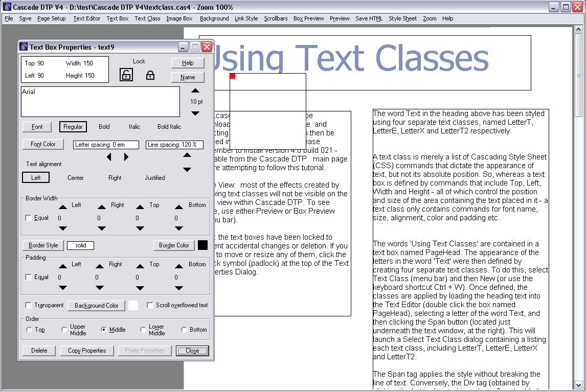Increase line spacing with up arrow
This screenshot has width=586, height=392.
tap(187, 155)
